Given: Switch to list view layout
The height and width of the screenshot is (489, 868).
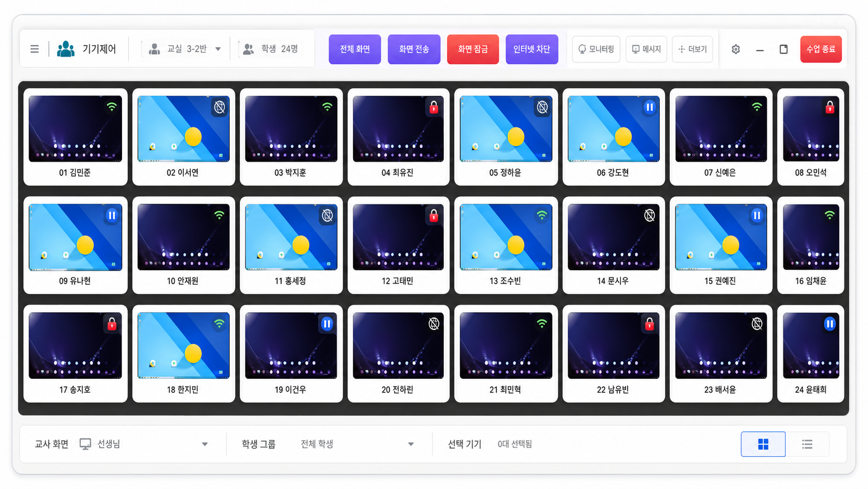Looking at the screenshot, I should pos(807,444).
